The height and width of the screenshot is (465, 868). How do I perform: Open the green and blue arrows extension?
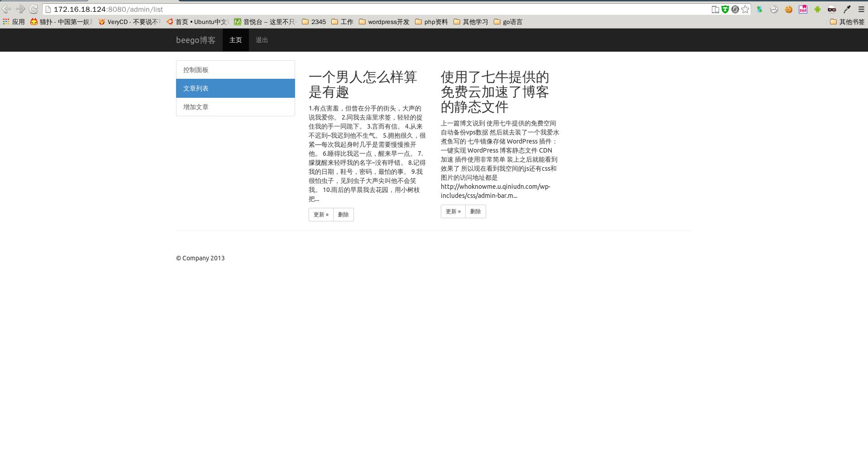pyautogui.click(x=759, y=9)
